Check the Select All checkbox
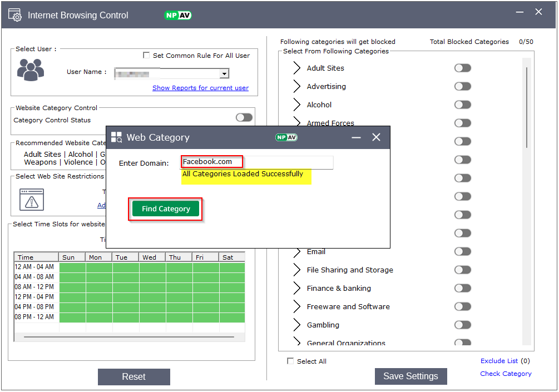Screen dimensions: 559x392 coord(290,361)
